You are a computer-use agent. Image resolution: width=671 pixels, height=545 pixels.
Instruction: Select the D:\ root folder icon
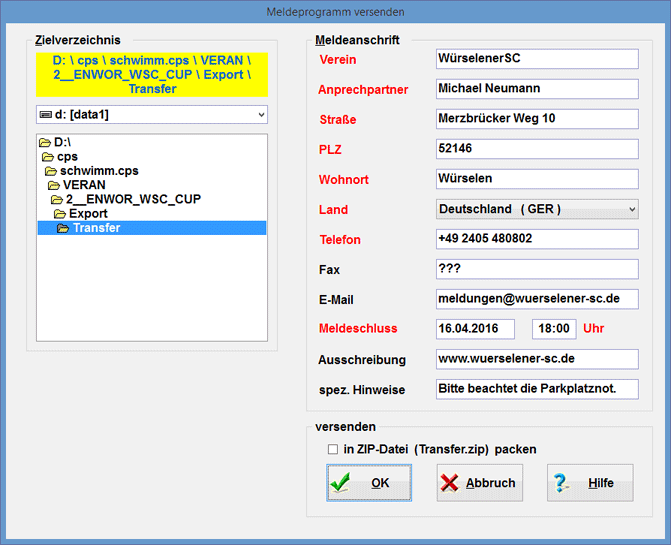44,143
